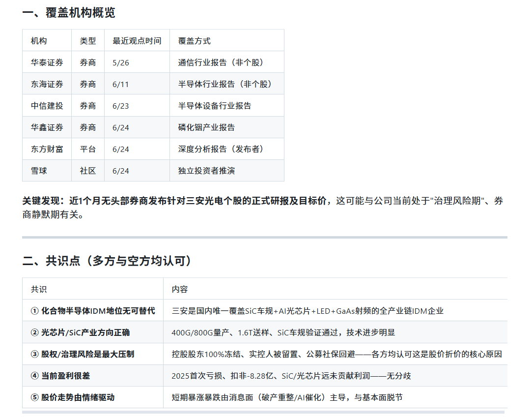This screenshot has width=532, height=419.
Task: Click consensus item ② 光芯片/SiC产业方向正确
Action: point(81,332)
